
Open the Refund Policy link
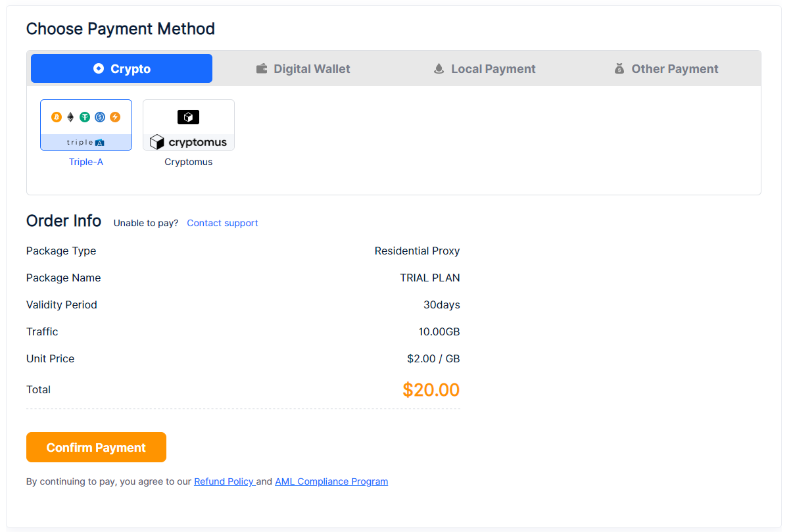point(224,481)
